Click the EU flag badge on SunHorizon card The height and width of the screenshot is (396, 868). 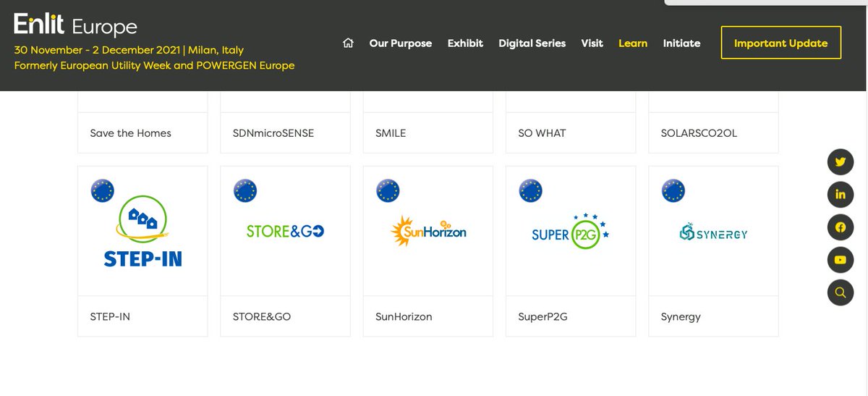pos(388,190)
